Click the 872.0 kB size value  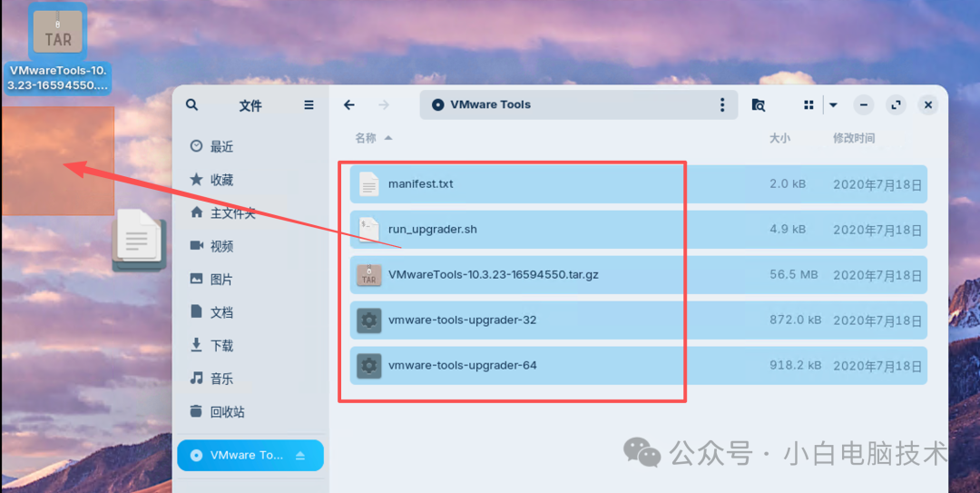click(795, 320)
